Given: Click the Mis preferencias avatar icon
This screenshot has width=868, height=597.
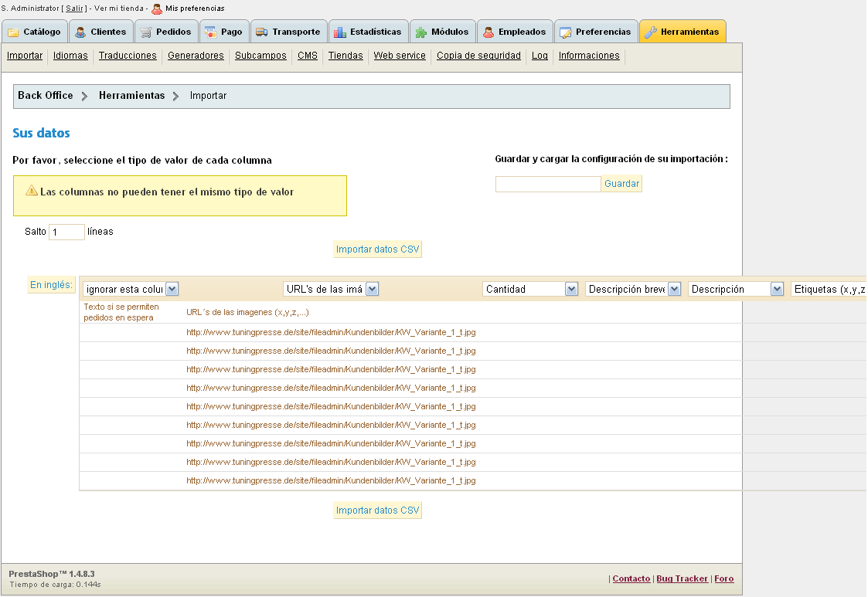Looking at the screenshot, I should point(157,8).
